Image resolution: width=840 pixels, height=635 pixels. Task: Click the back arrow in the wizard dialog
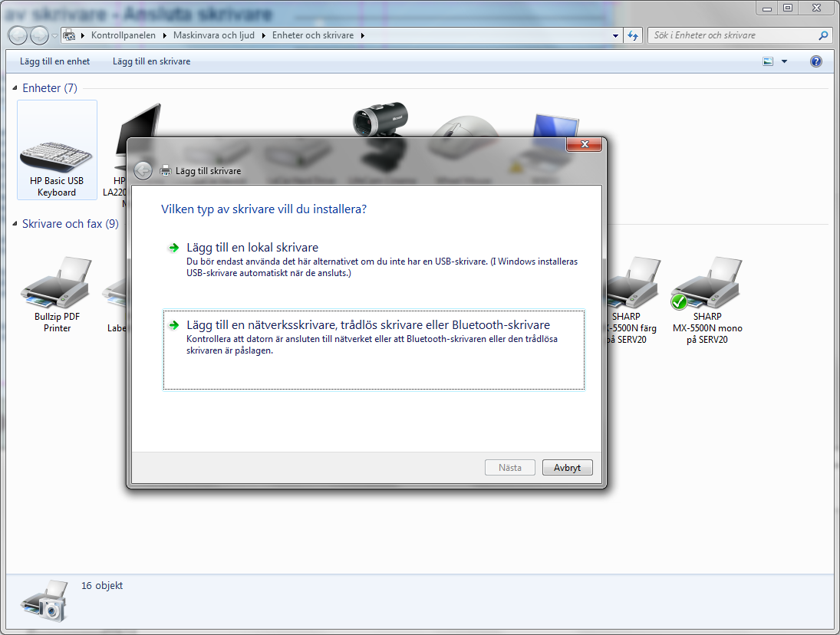(143, 171)
